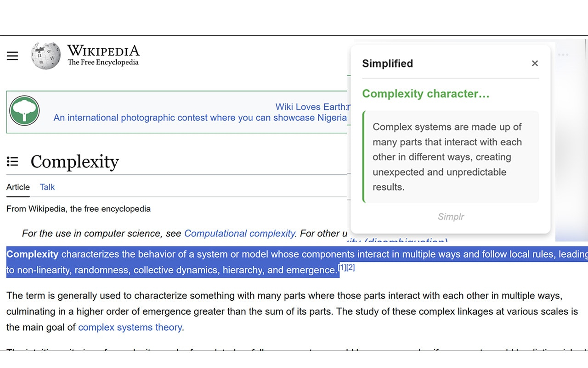Select the Article tab
This screenshot has width=588, height=368.
(18, 187)
